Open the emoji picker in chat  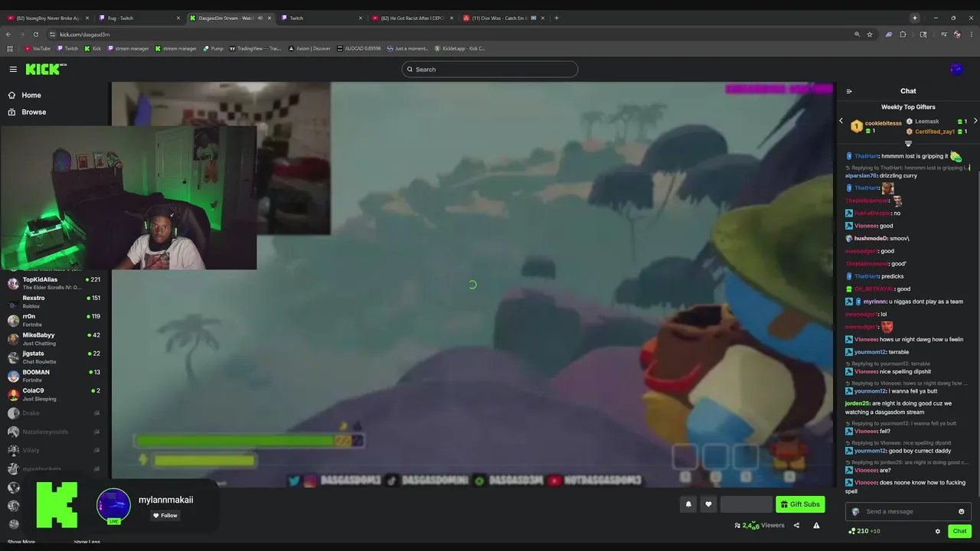click(x=961, y=511)
